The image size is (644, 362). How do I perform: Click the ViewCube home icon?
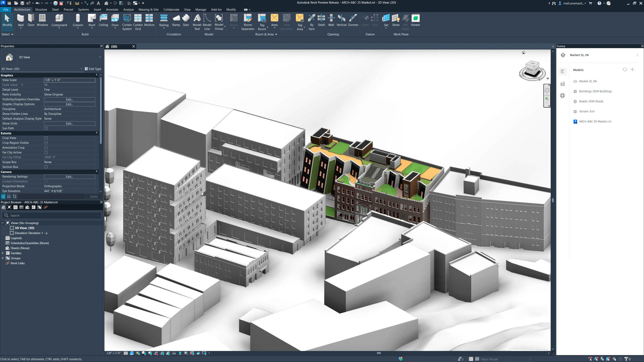coord(524,53)
